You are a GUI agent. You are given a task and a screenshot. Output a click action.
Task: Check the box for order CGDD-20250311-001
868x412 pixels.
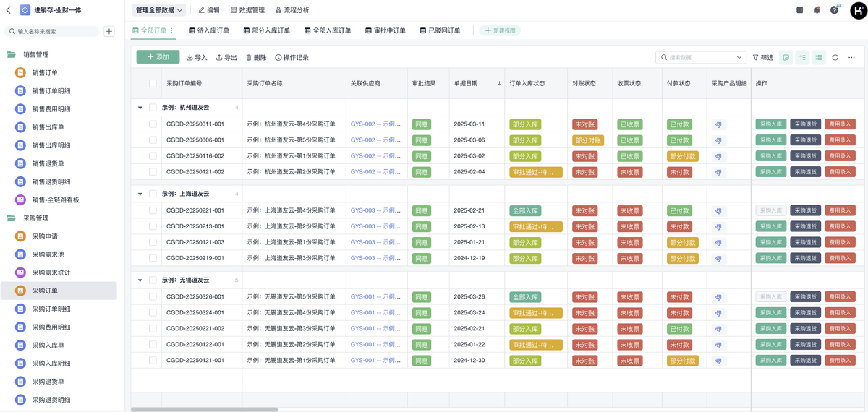pyautogui.click(x=153, y=124)
